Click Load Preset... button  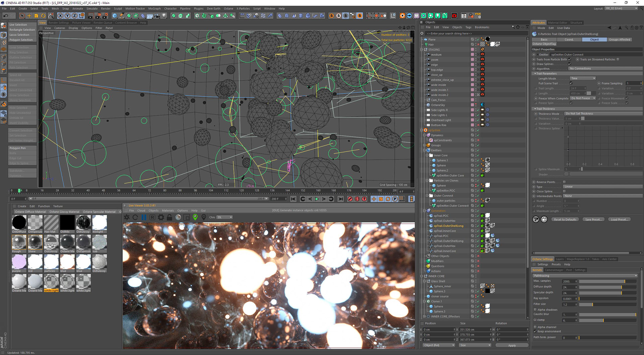(x=619, y=220)
